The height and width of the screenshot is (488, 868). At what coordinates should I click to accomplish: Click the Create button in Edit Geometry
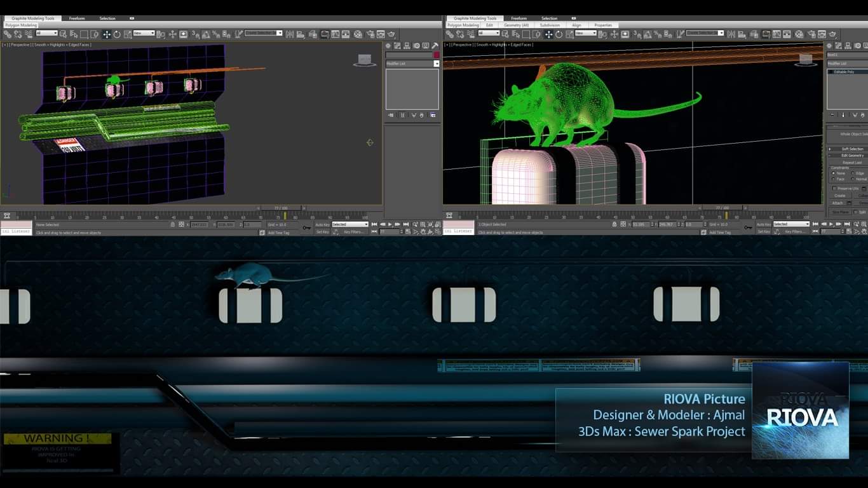pos(840,196)
